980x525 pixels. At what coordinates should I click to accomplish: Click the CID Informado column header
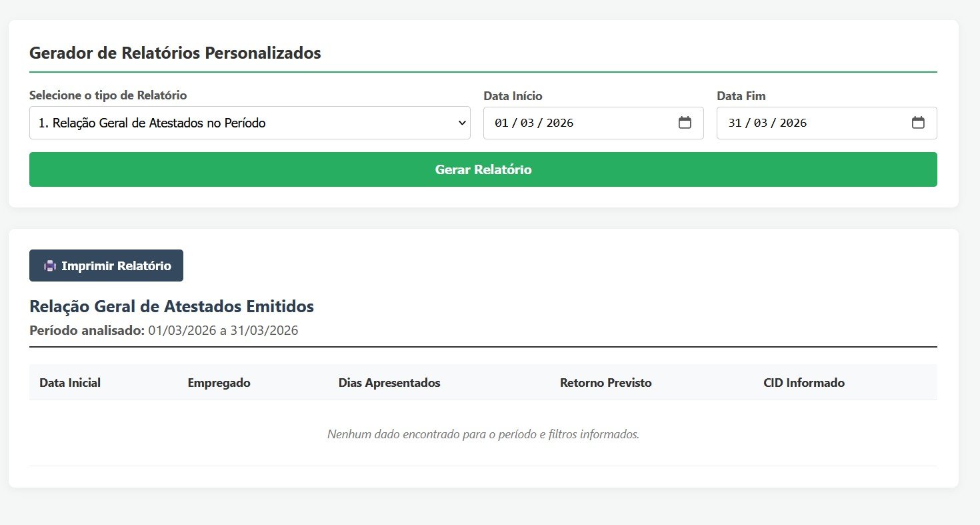coord(804,382)
